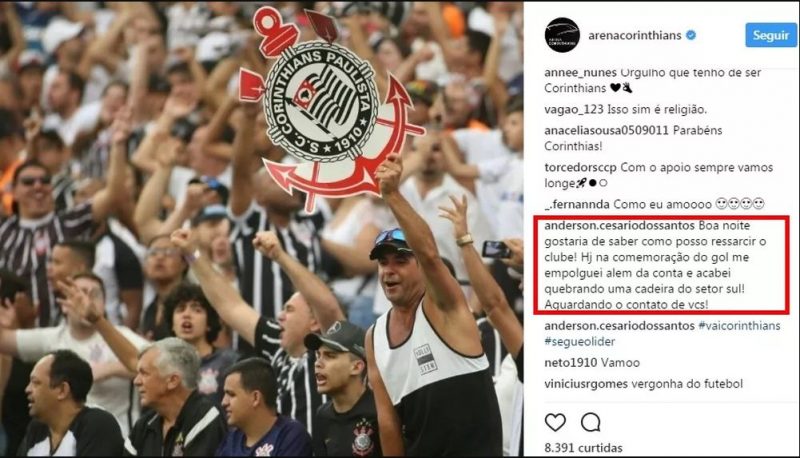800x458 pixels.
Task: Select the highlighted comment about the broken chair
Action: (662, 265)
